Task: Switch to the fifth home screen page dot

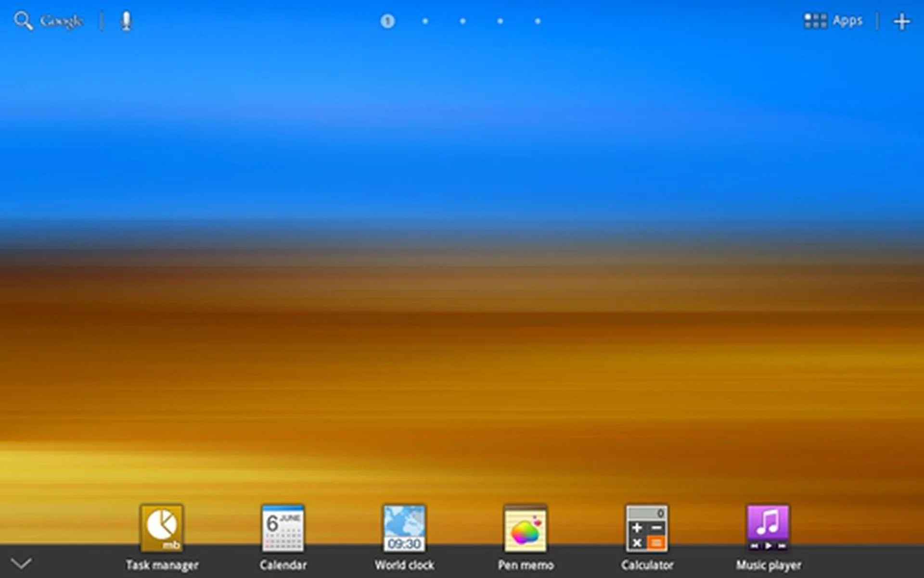Action: [538, 21]
